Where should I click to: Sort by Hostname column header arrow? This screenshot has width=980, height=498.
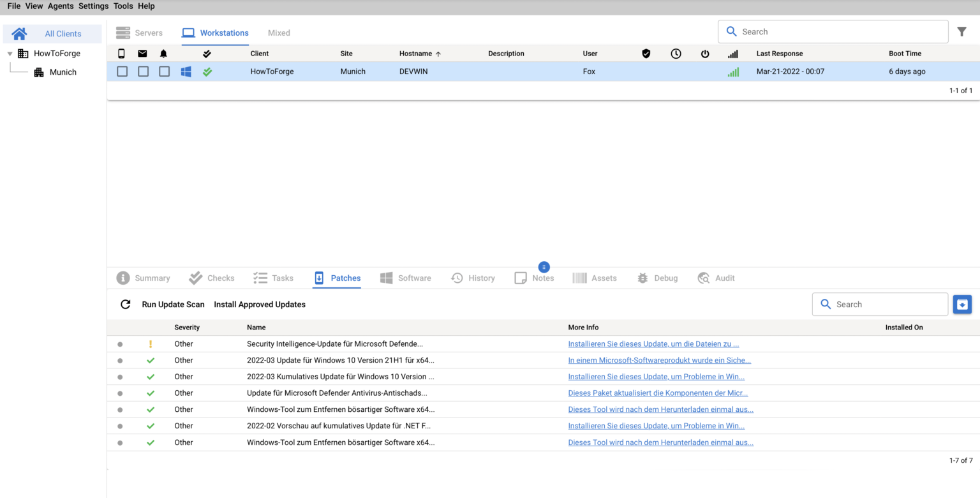click(x=438, y=54)
